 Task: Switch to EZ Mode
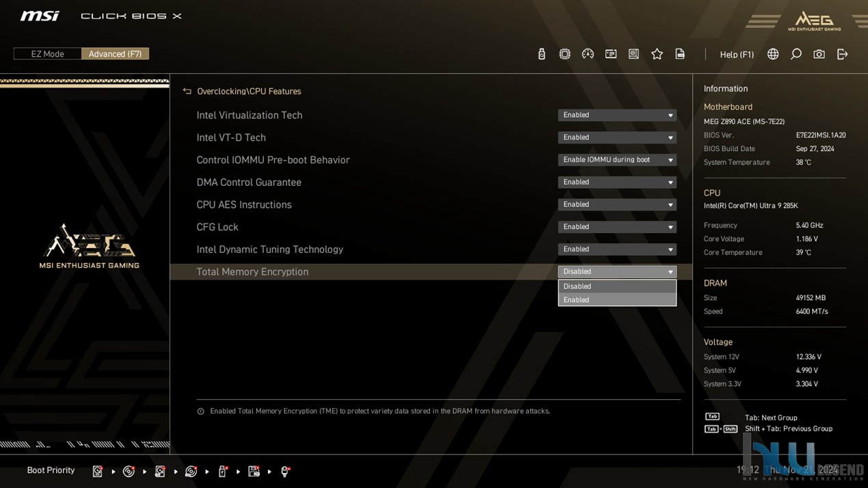[x=47, y=54]
